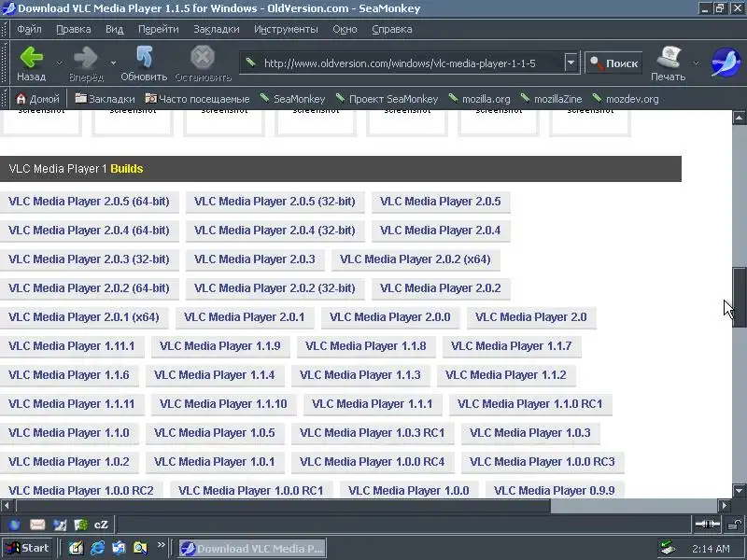The image size is (747, 560).
Task: Open the SeaMonkey bookmark link
Action: [x=292, y=99]
